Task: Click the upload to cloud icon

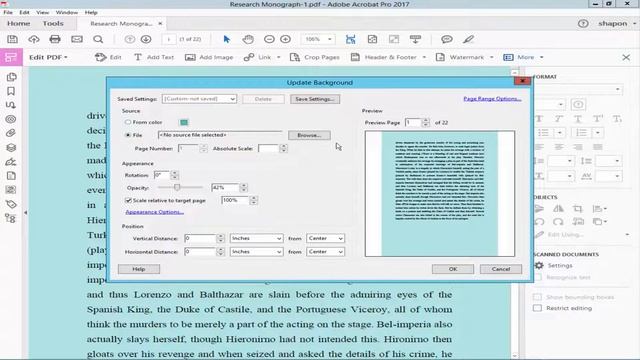Action: click(x=34, y=39)
